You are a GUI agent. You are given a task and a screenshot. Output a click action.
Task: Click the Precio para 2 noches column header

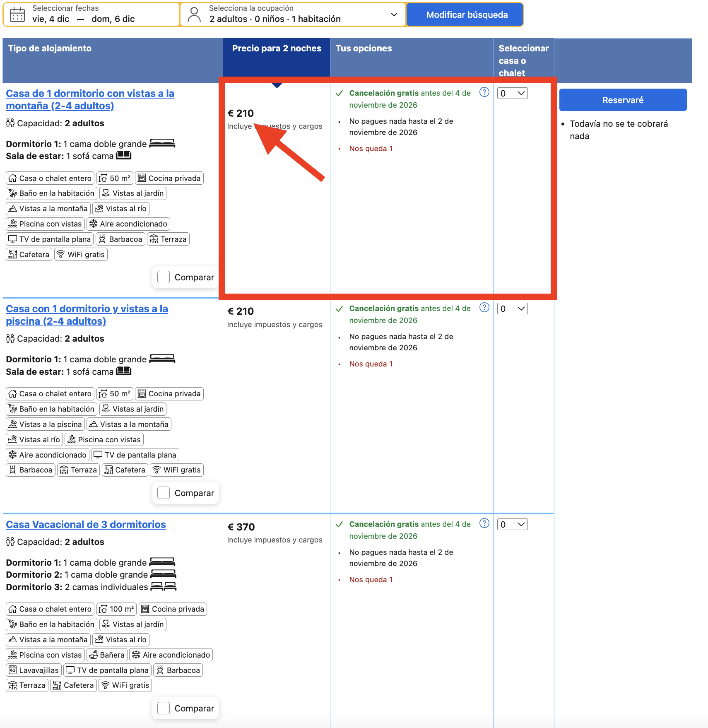[277, 58]
